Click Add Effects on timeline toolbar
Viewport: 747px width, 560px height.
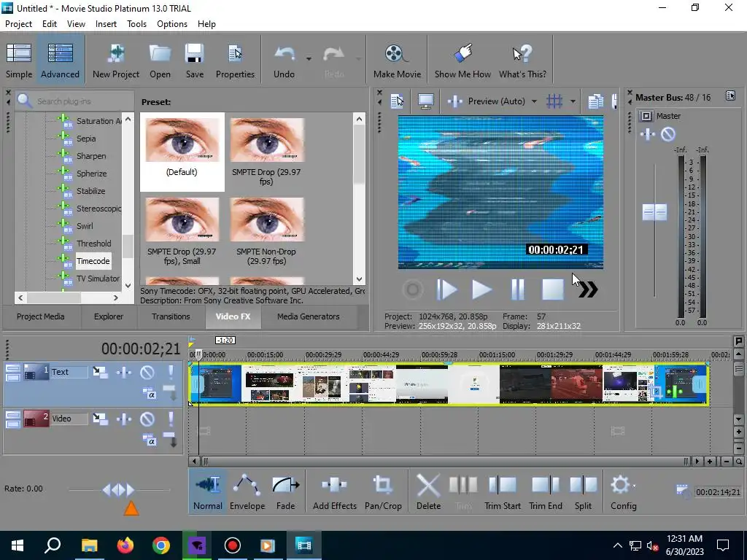click(x=334, y=492)
